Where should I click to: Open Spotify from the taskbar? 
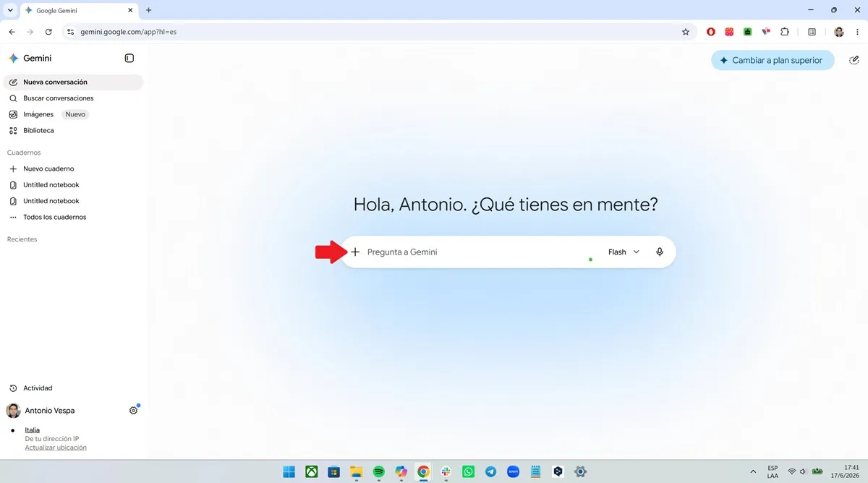coord(379,472)
